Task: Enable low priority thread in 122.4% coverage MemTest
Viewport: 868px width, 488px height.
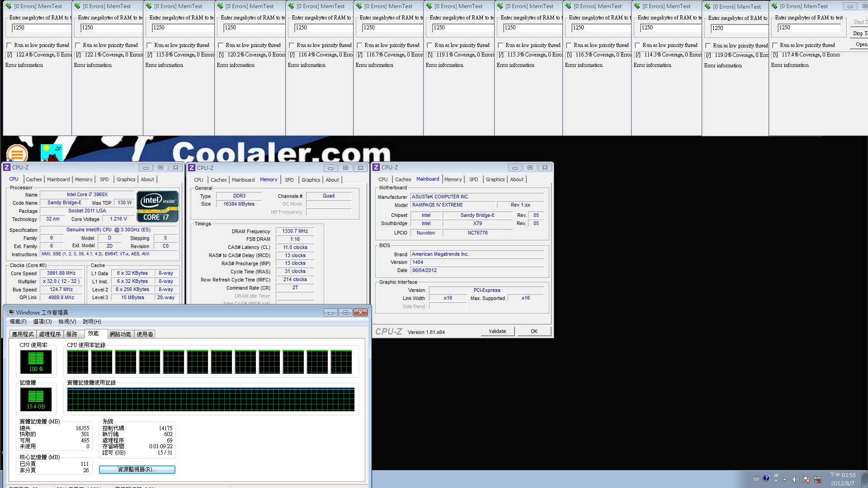Action: click(x=9, y=45)
